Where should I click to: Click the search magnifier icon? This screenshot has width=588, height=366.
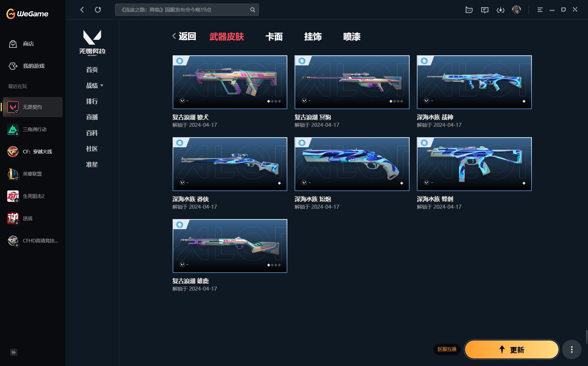pos(252,10)
